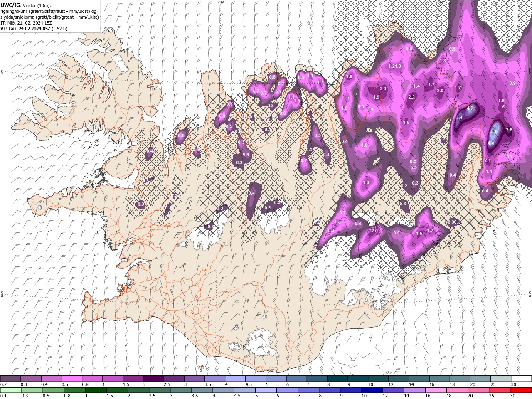Select the 'IT: Mið. 21. 02. 2024 15Z' line

click(26, 23)
